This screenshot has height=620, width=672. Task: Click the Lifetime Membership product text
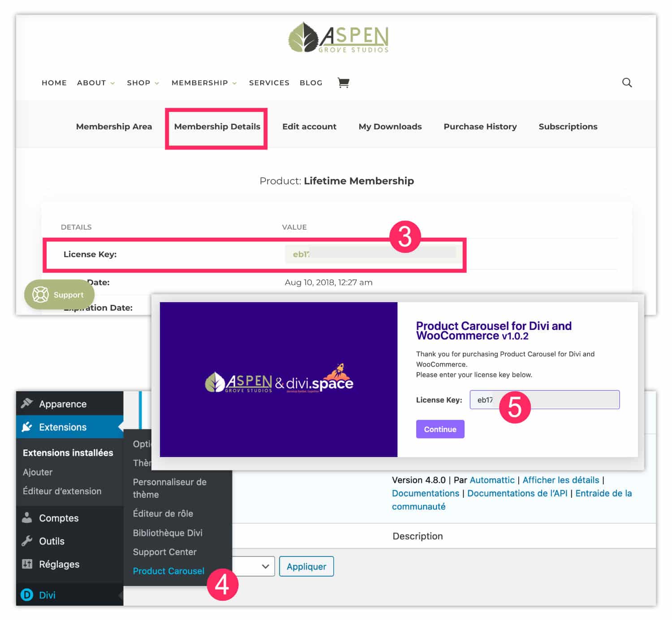point(359,181)
